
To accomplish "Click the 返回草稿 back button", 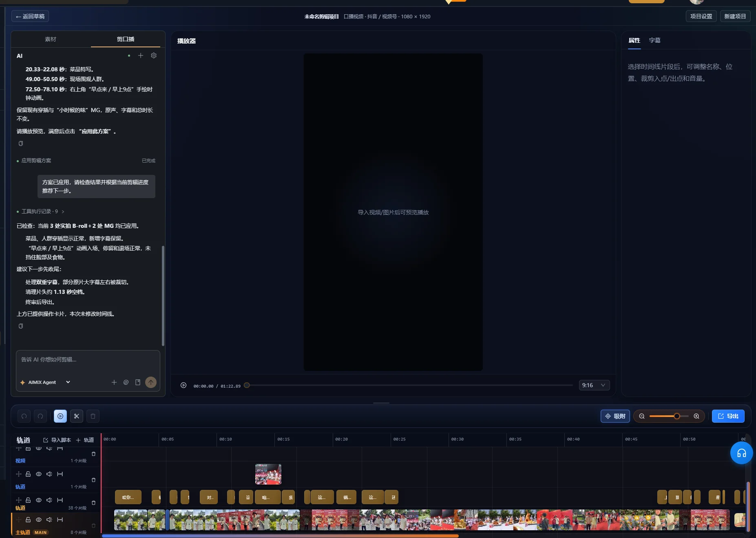I will pyautogui.click(x=30, y=16).
